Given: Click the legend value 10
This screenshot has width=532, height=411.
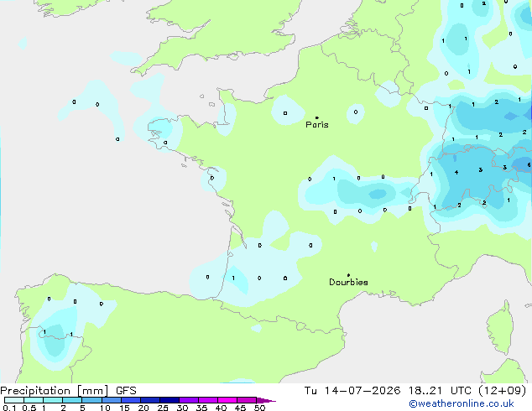Looking at the screenshot, I should coord(105,408).
